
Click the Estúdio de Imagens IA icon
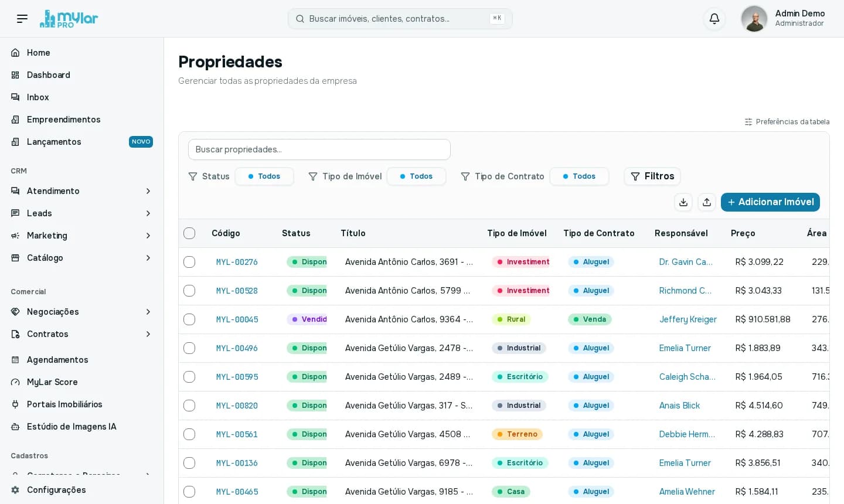tap(15, 427)
